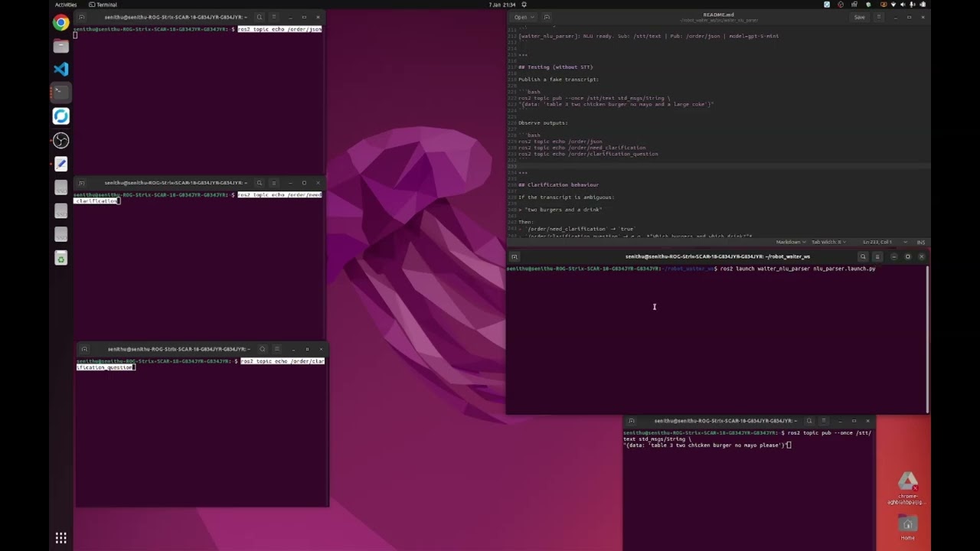Create a new document tab in the text editor
980x551 pixels.
point(547,17)
